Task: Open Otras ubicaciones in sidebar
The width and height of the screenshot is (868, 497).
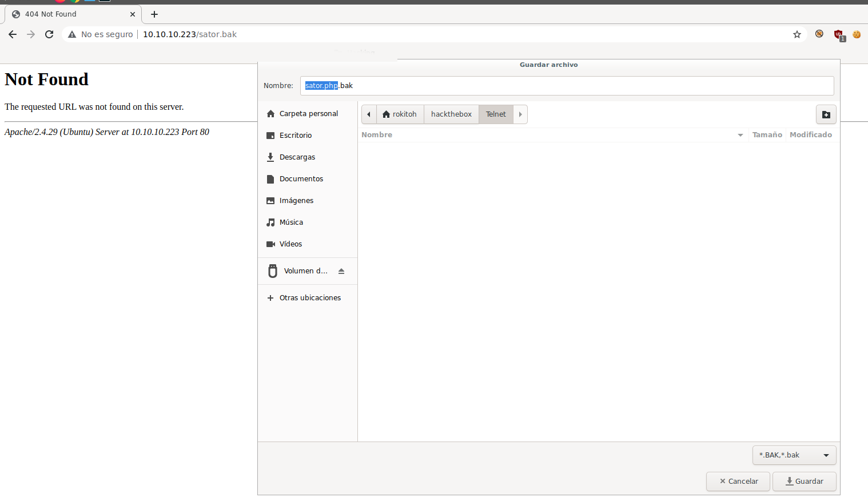Action: [310, 298]
